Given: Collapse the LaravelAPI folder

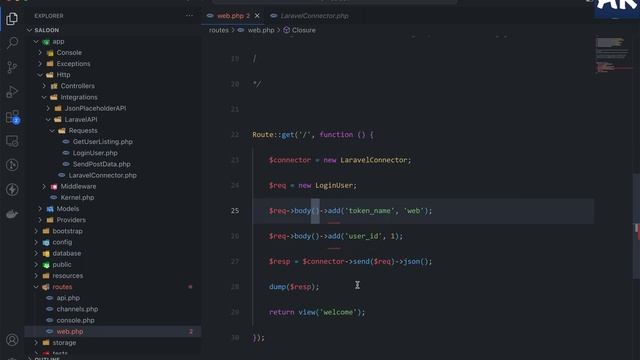Looking at the screenshot, I should (x=48, y=119).
